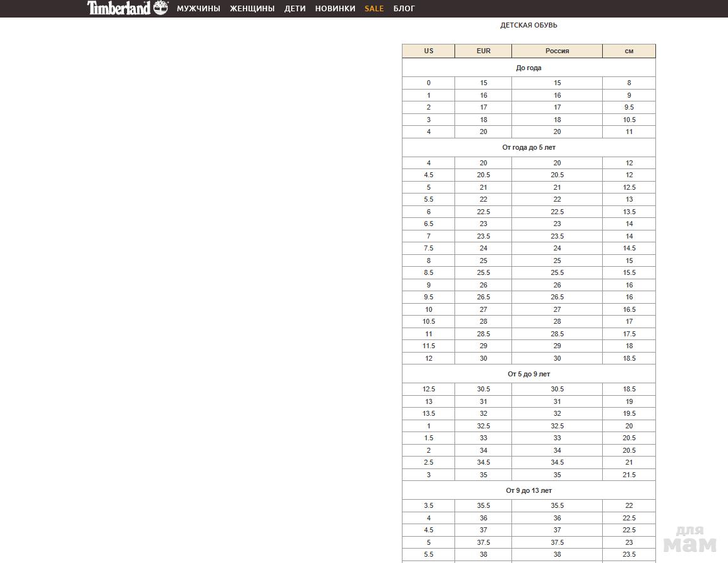This screenshot has width=728, height=563.
Task: Click the US size 11.5 cell
Action: (429, 346)
